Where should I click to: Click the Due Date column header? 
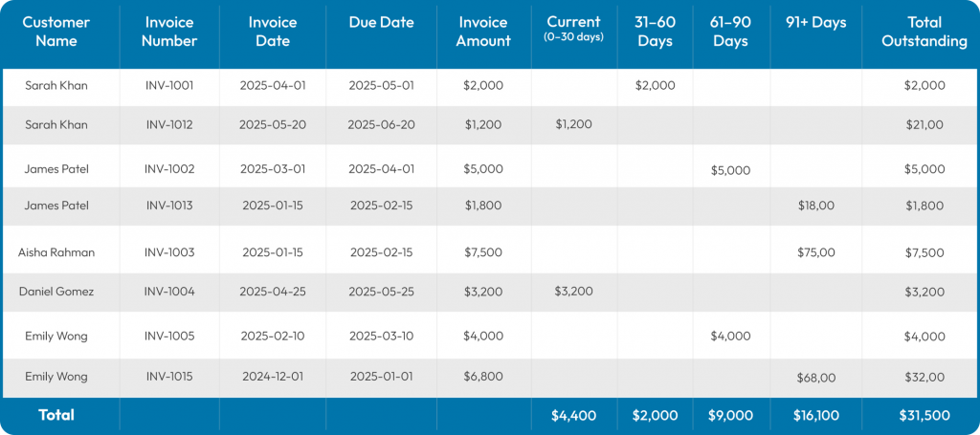380,22
